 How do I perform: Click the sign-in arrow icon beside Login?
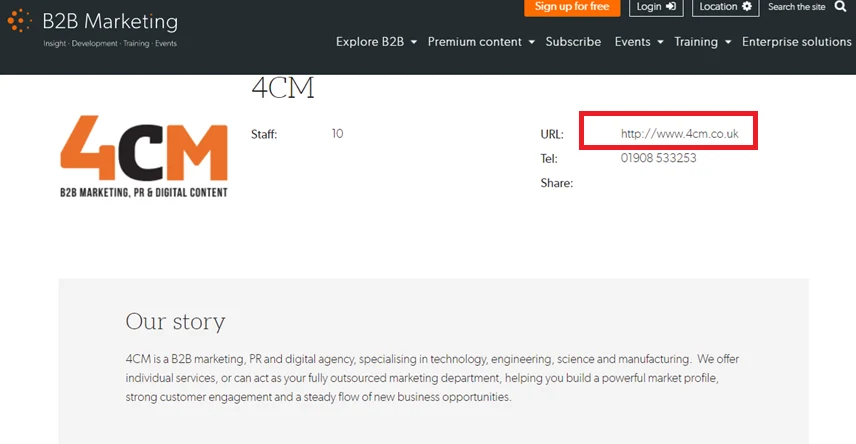point(671,6)
